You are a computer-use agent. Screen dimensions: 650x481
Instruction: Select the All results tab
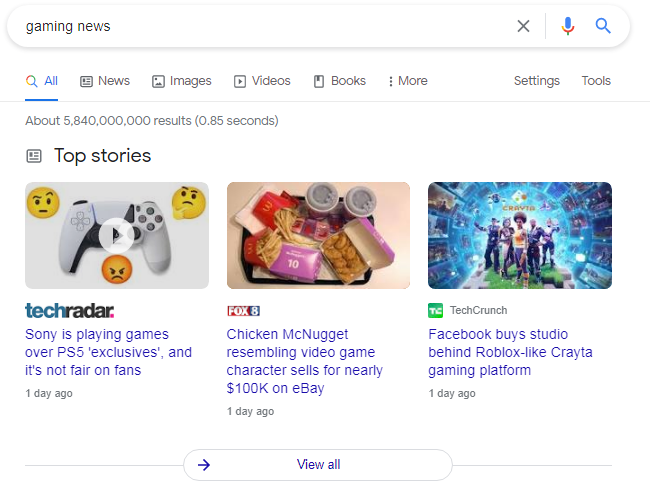(42, 81)
